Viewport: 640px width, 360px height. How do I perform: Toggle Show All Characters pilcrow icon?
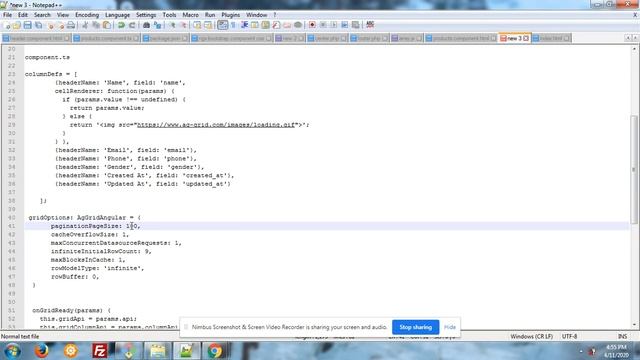233,25
